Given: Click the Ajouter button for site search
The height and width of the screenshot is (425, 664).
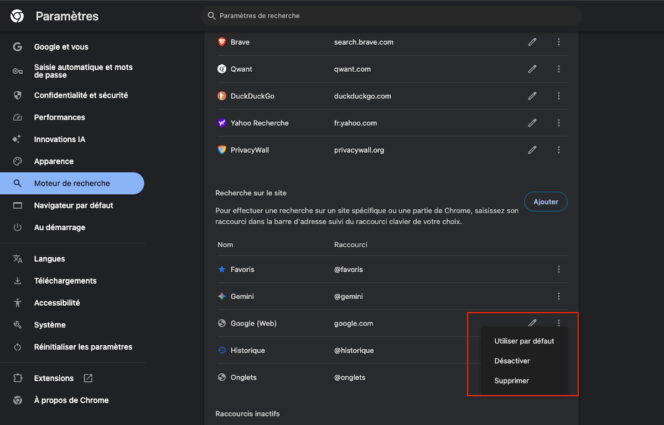Looking at the screenshot, I should coord(545,201).
